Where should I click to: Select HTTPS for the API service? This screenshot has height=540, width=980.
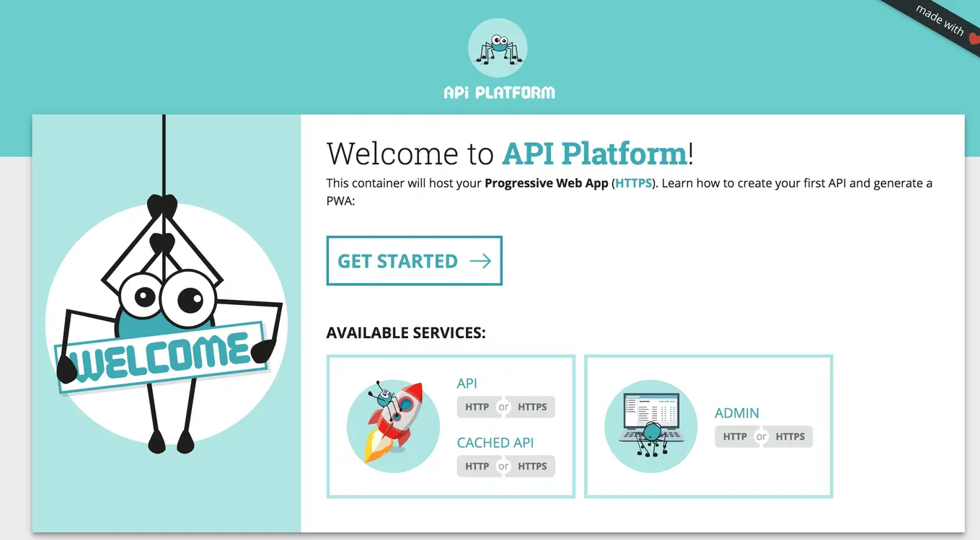[533, 407]
